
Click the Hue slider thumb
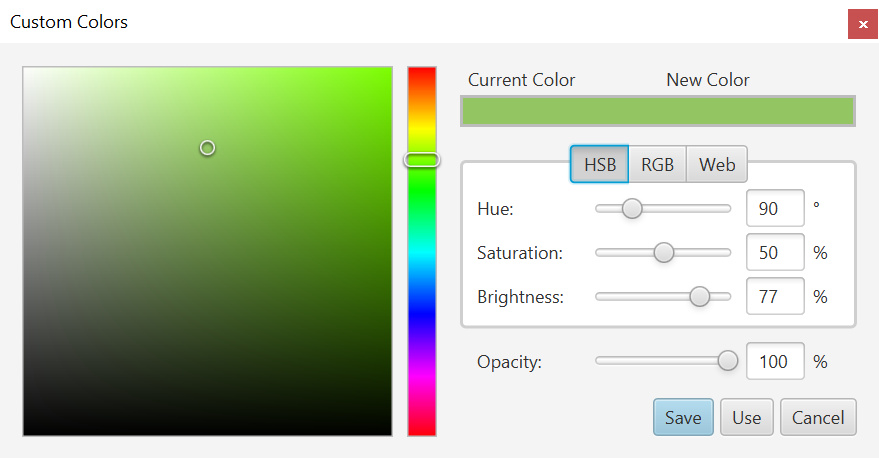632,209
